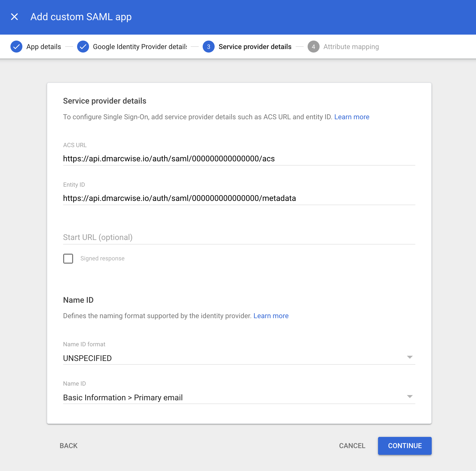
Task: Click Learn more about service provider details
Action: pos(352,117)
